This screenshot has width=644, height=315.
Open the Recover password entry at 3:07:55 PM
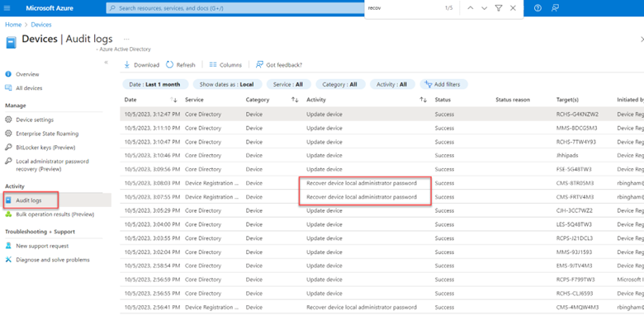(362, 197)
